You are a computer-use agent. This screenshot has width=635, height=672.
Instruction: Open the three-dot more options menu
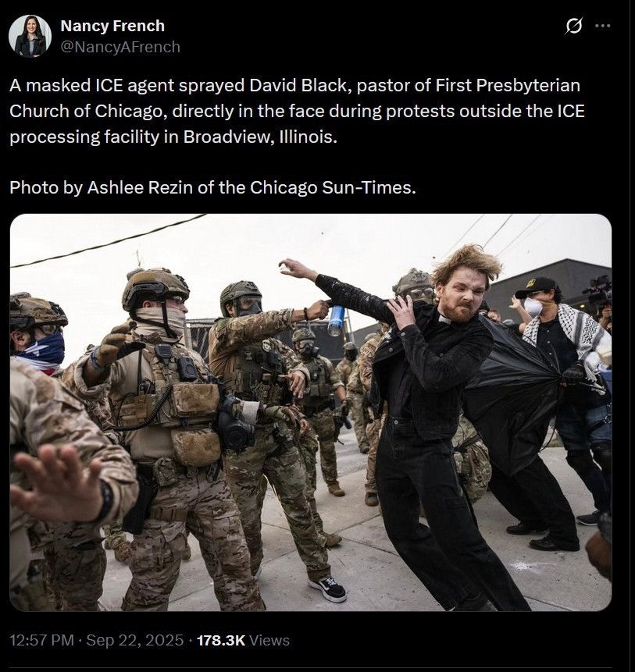[x=603, y=26]
